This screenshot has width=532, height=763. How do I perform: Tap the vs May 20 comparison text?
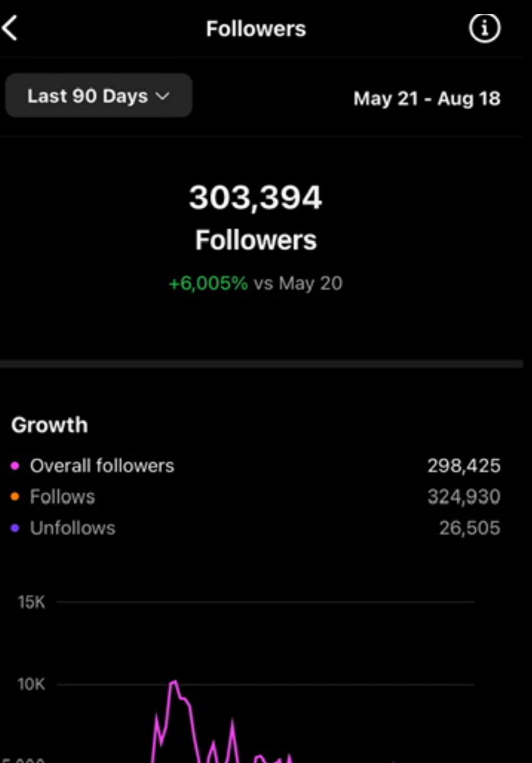coord(298,283)
